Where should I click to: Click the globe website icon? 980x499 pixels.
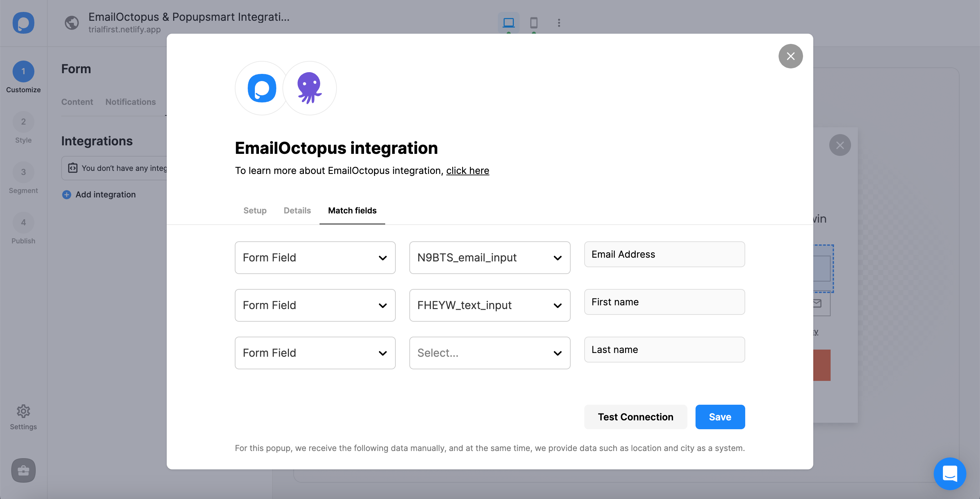pos(71,23)
